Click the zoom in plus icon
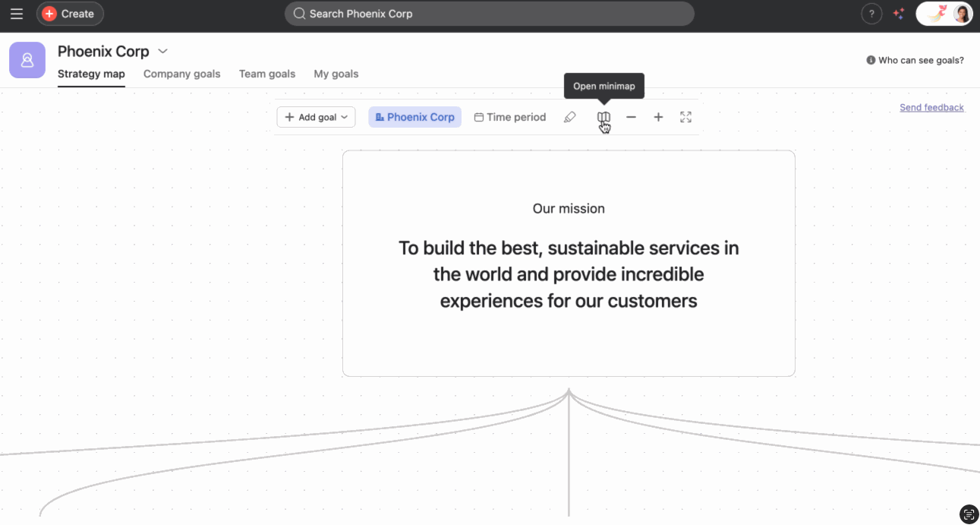980x525 pixels. coord(658,117)
